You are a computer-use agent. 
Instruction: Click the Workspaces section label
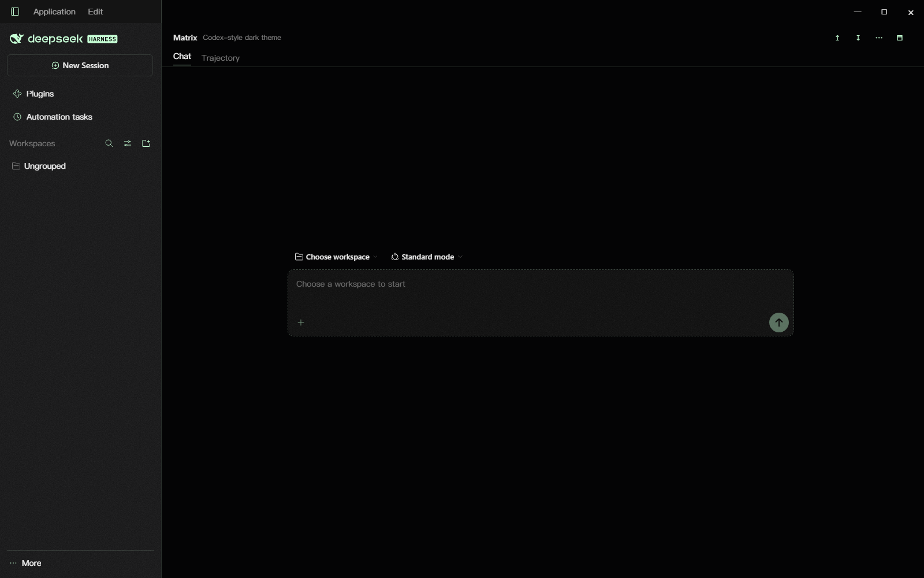(x=32, y=143)
